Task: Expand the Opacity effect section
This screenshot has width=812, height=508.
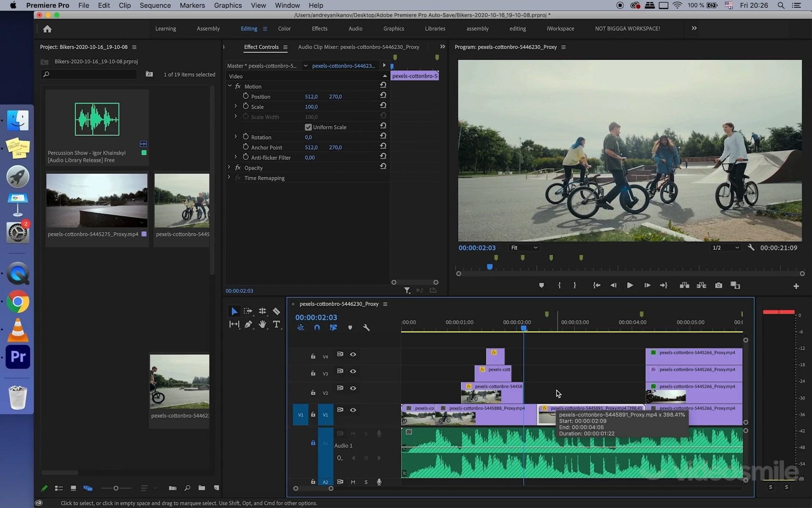Action: (x=229, y=167)
